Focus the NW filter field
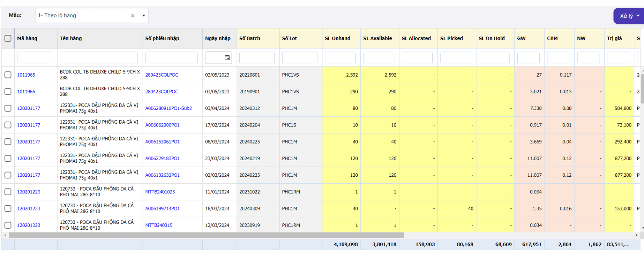Viewport: 644px width, 253px height. click(588, 58)
